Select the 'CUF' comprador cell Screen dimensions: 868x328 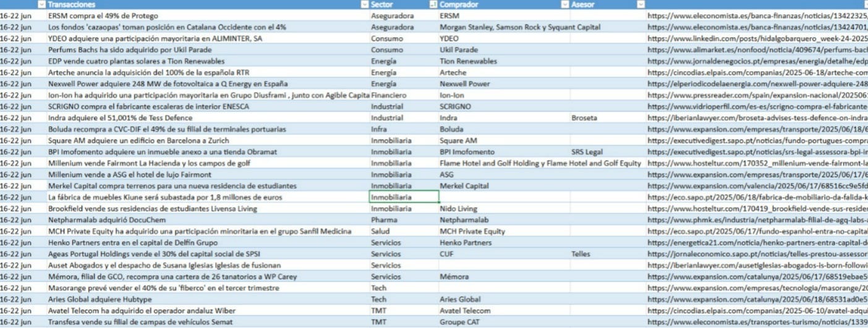[x=503, y=254]
